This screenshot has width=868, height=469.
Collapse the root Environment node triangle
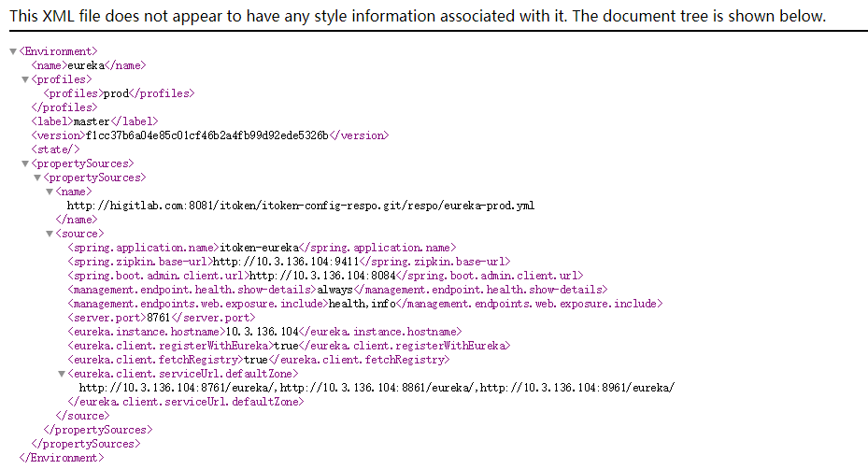13,51
